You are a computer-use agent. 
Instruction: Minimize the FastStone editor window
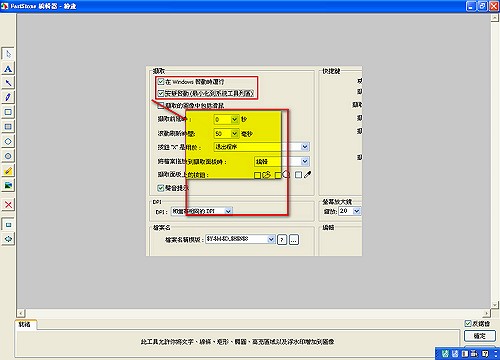(x=471, y=6)
